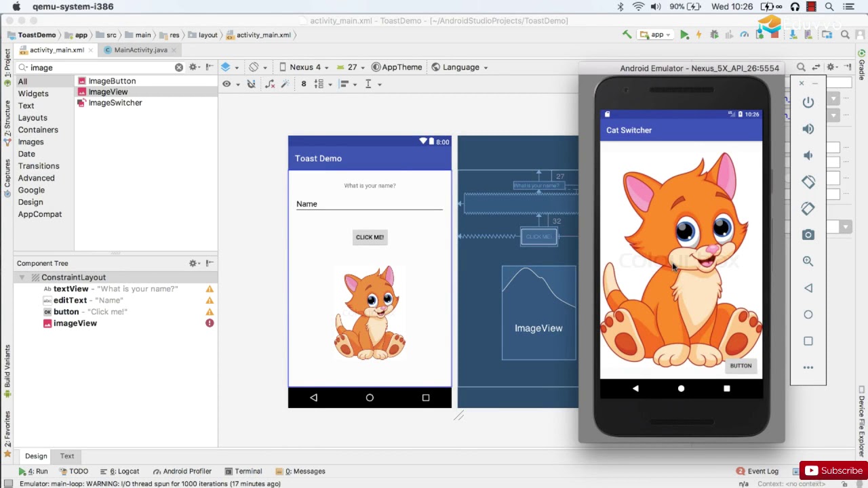Viewport: 868px width, 488px height.
Task: Click the emulator zoom magnifier icon
Action: coord(808,261)
